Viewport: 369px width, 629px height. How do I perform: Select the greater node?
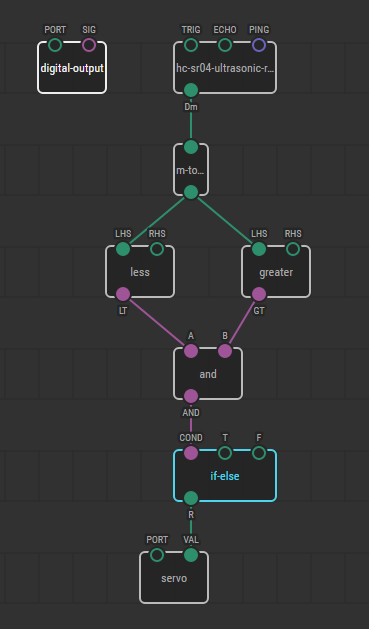point(276,272)
